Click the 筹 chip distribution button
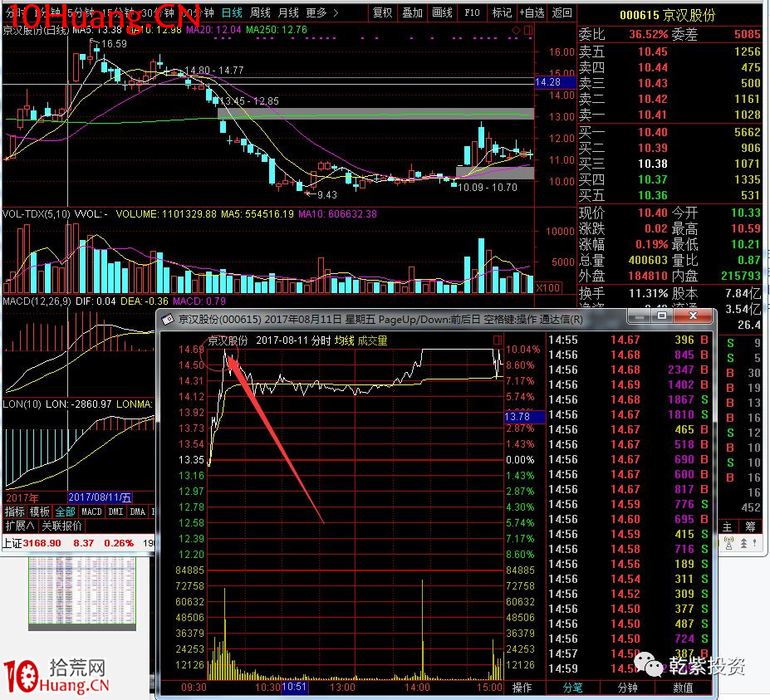The image size is (770, 700). coord(750,526)
